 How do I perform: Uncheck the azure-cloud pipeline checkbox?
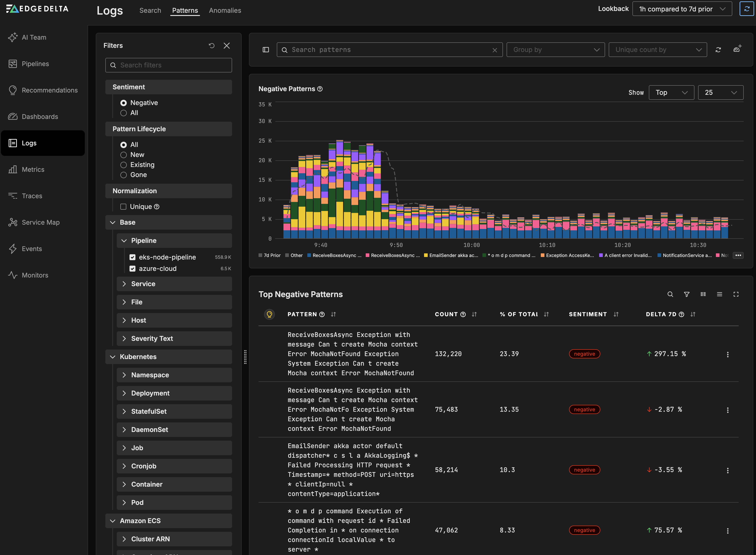(132, 269)
